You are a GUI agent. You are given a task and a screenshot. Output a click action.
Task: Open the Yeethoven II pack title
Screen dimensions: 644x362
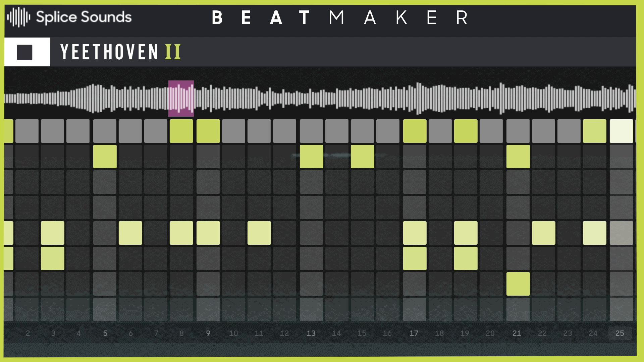(x=121, y=52)
